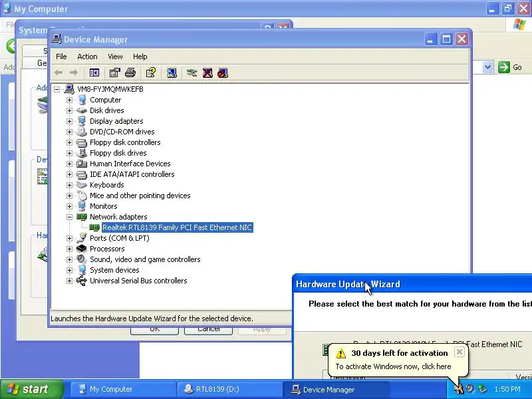Open the Action menu
532x399 pixels.
(87, 57)
